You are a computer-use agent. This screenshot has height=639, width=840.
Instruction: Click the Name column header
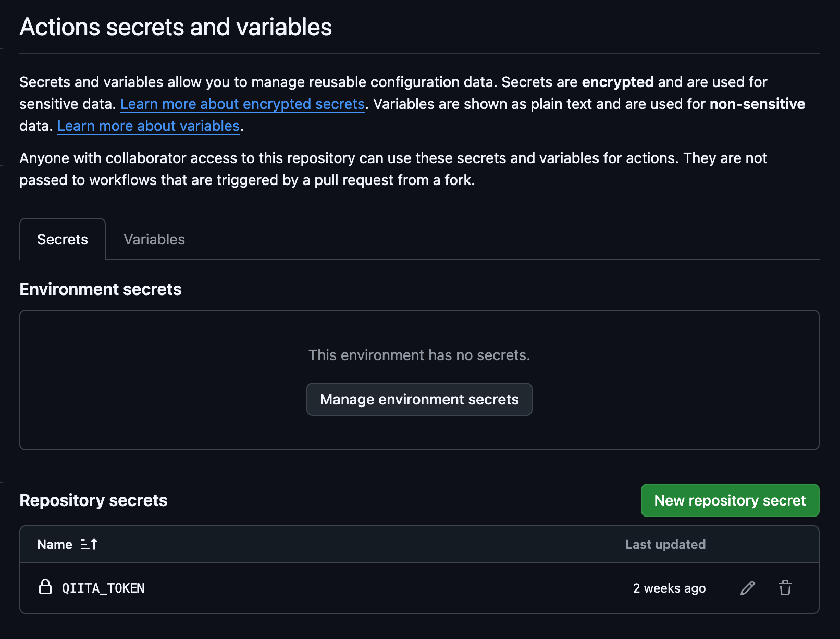tap(55, 545)
